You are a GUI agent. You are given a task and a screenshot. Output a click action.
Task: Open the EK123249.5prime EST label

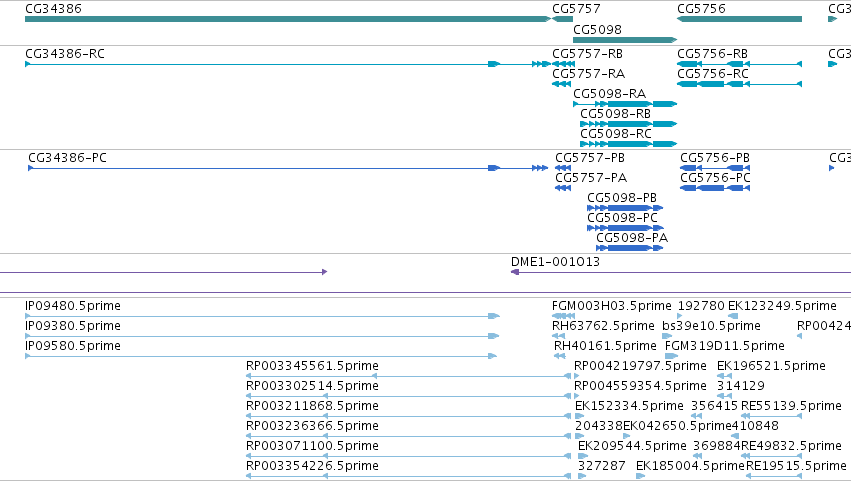coord(782,306)
